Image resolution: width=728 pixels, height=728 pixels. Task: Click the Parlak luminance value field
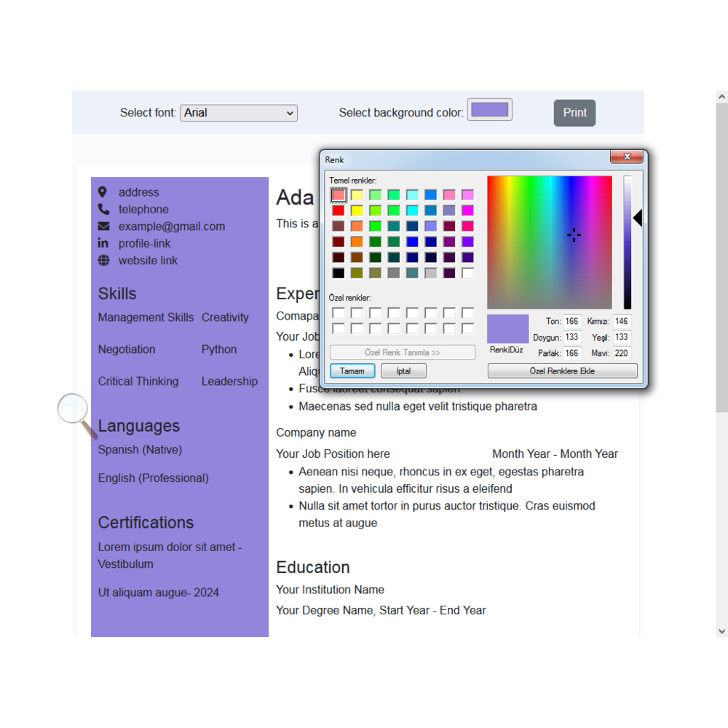click(x=571, y=353)
